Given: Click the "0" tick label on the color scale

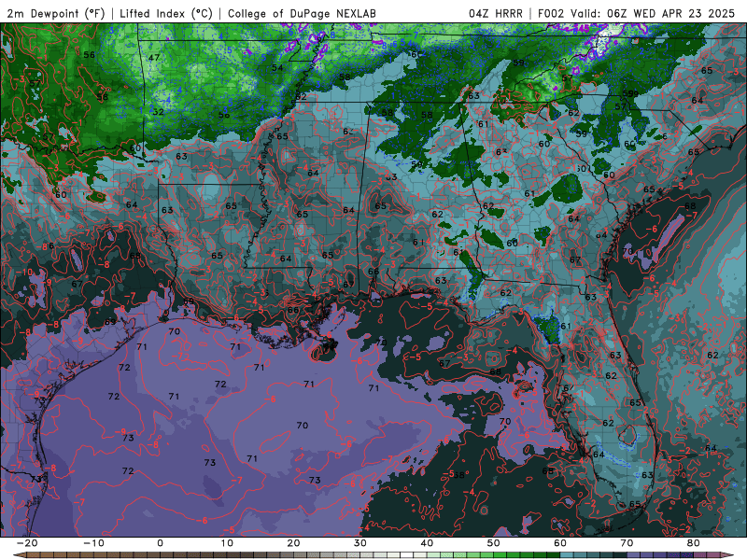Looking at the screenshot, I should [x=160, y=543].
